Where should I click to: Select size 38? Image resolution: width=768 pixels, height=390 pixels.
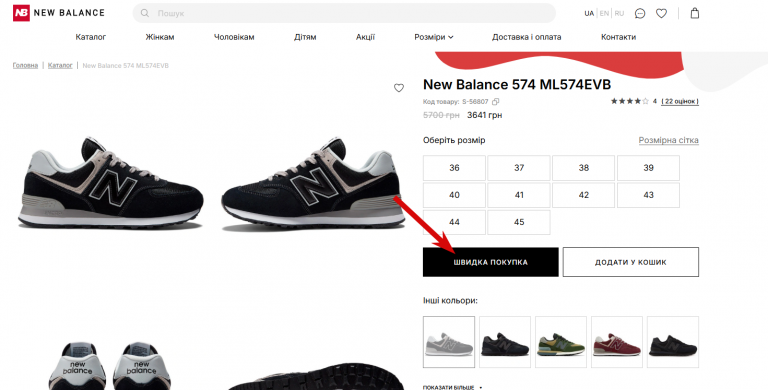[583, 168]
